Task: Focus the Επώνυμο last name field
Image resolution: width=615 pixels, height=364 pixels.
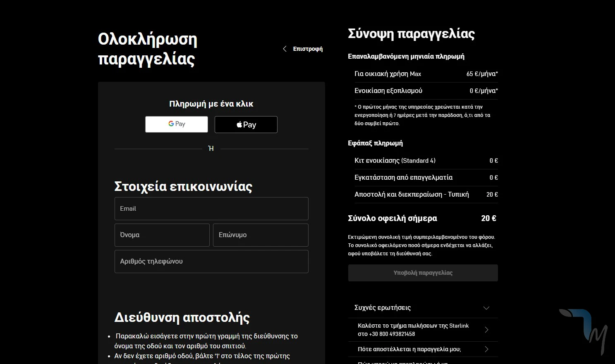Action: [x=261, y=235]
